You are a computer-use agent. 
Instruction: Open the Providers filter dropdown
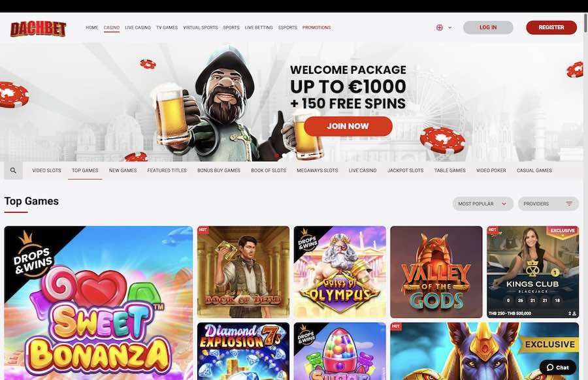click(x=548, y=204)
